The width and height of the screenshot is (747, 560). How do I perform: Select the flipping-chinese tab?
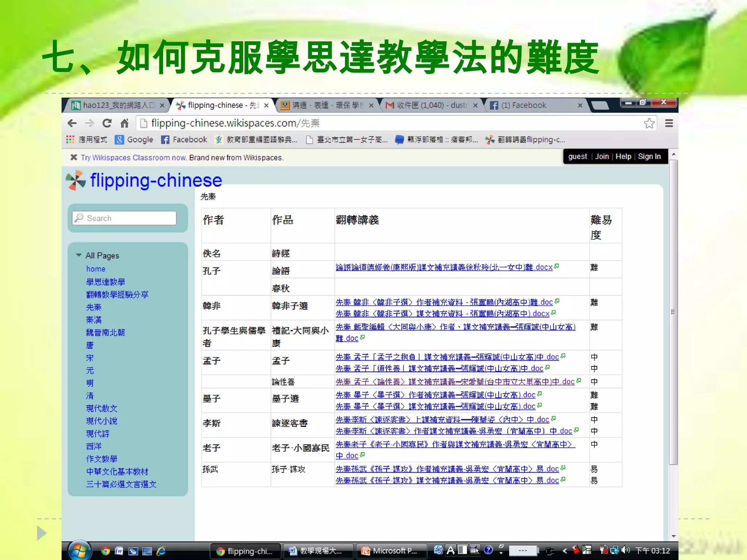(x=222, y=105)
